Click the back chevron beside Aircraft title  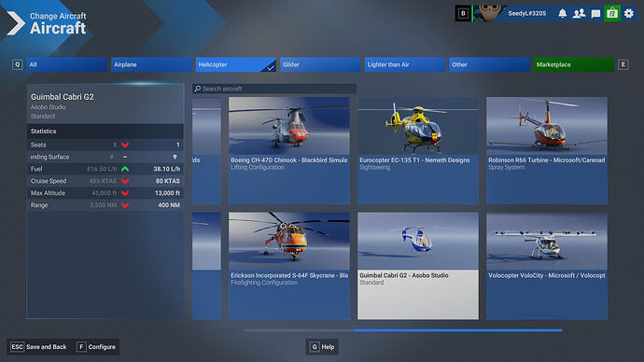[16, 23]
